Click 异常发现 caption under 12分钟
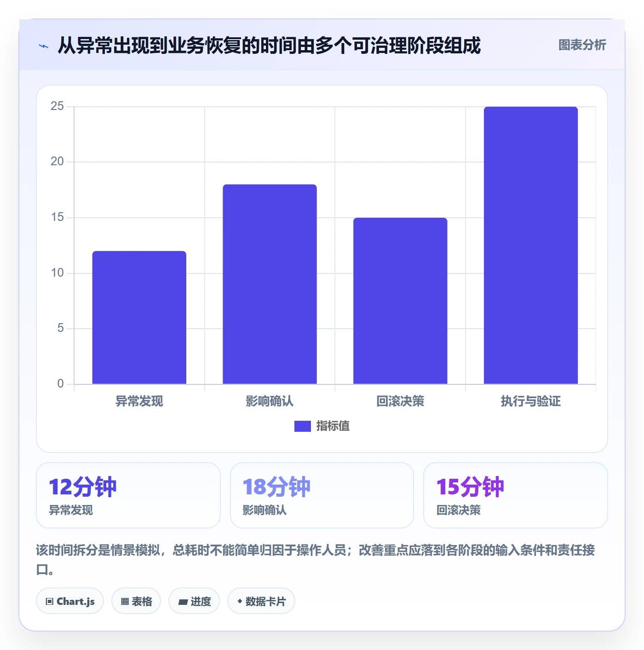The height and width of the screenshot is (650, 644). point(71,510)
